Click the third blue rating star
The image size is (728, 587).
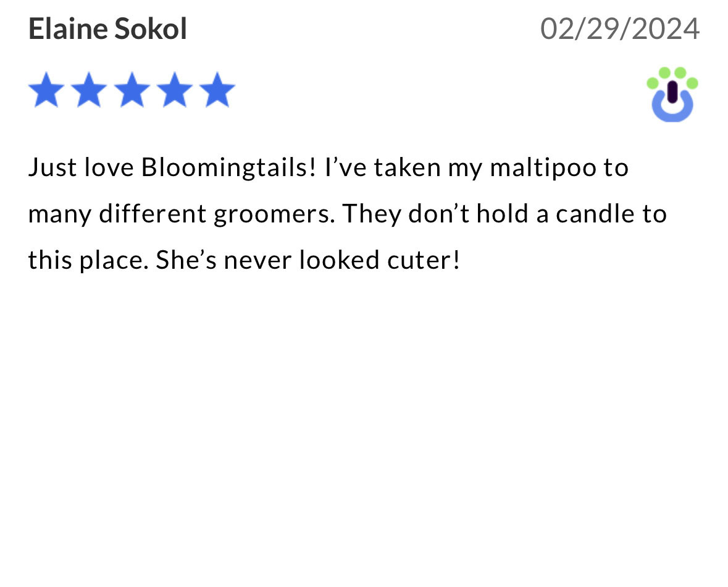click(132, 90)
